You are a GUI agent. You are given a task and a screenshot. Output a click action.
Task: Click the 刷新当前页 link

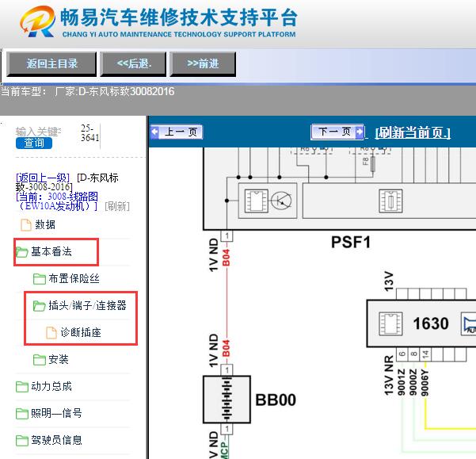(x=413, y=132)
